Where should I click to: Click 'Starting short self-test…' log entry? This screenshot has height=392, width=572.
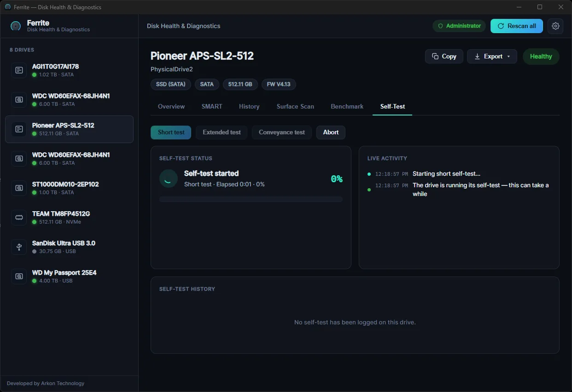tap(446, 174)
